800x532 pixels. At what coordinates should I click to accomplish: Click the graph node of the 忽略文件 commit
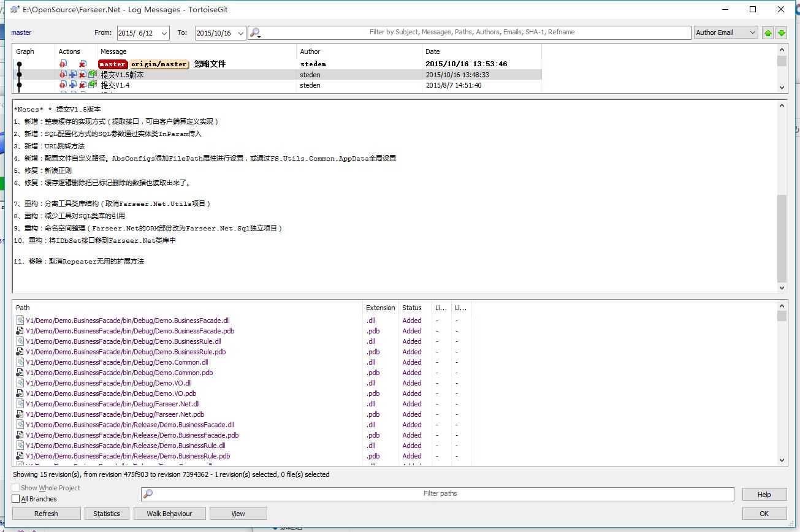tap(20, 64)
